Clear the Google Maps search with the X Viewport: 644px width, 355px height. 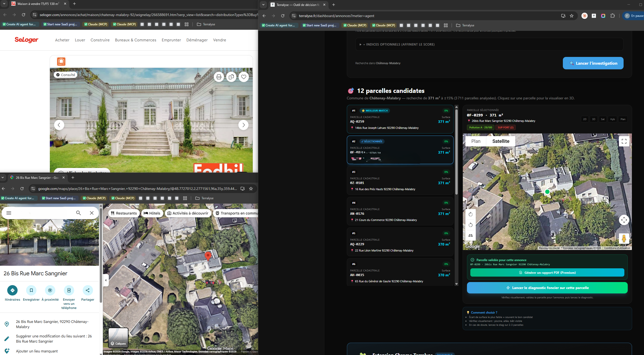[x=92, y=213]
